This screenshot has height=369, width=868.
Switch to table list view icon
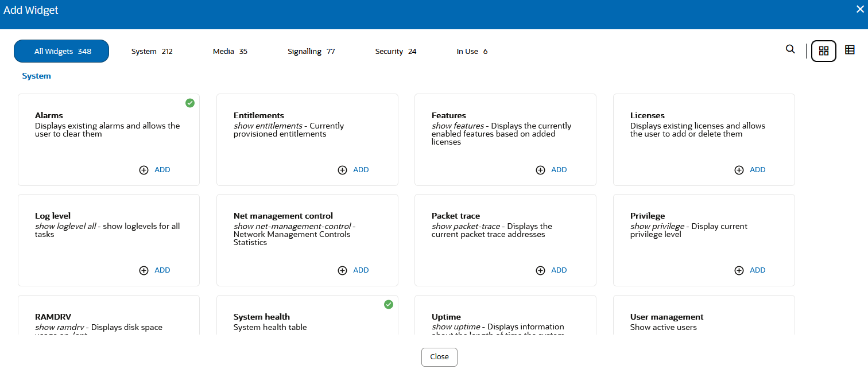[x=850, y=51]
